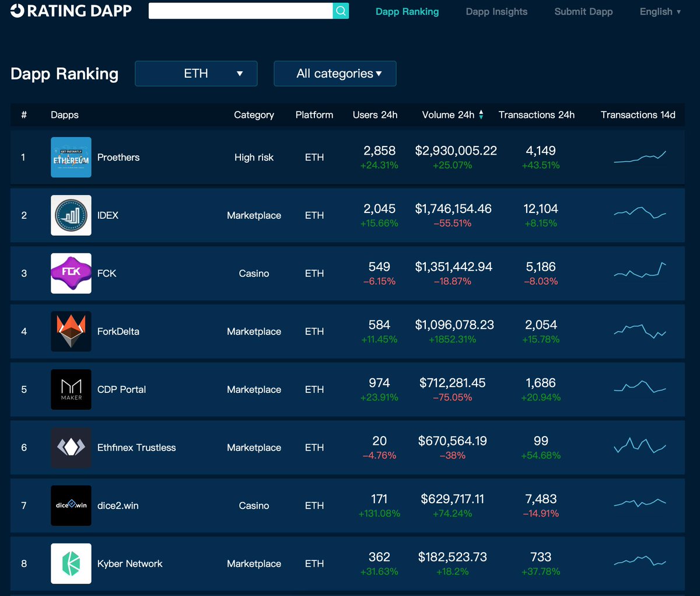Open the FCK dapp link

pyautogui.click(x=107, y=273)
